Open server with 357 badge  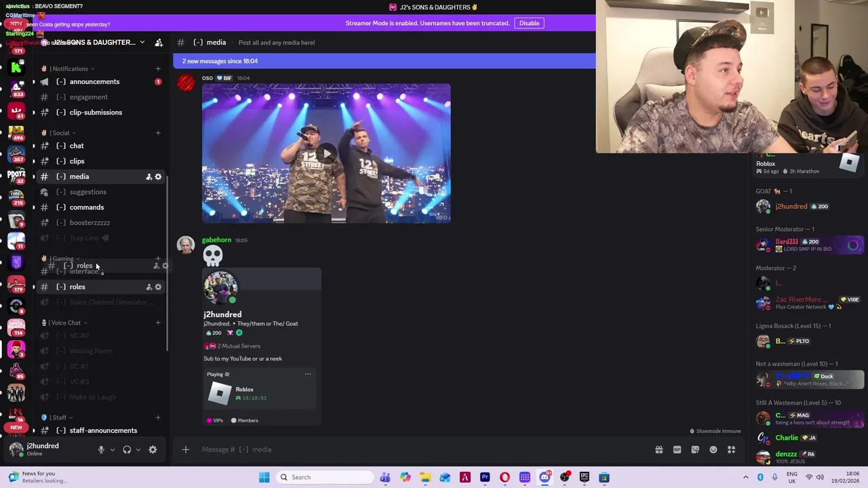click(16, 155)
